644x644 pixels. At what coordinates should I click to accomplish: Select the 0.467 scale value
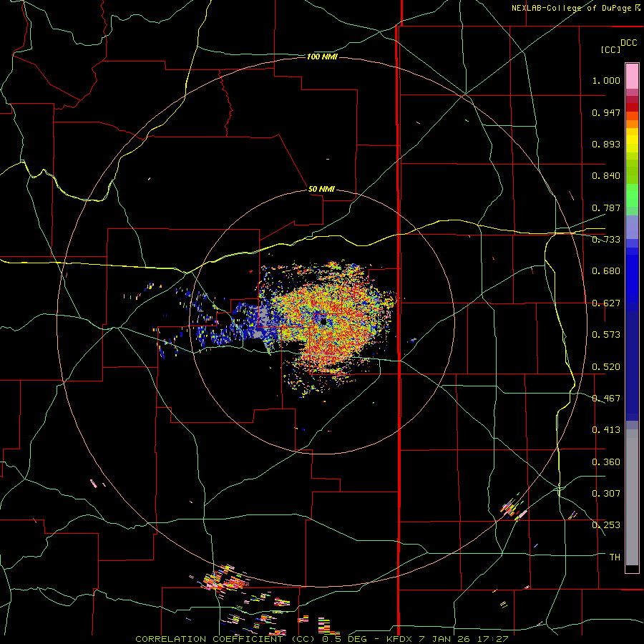(x=606, y=399)
